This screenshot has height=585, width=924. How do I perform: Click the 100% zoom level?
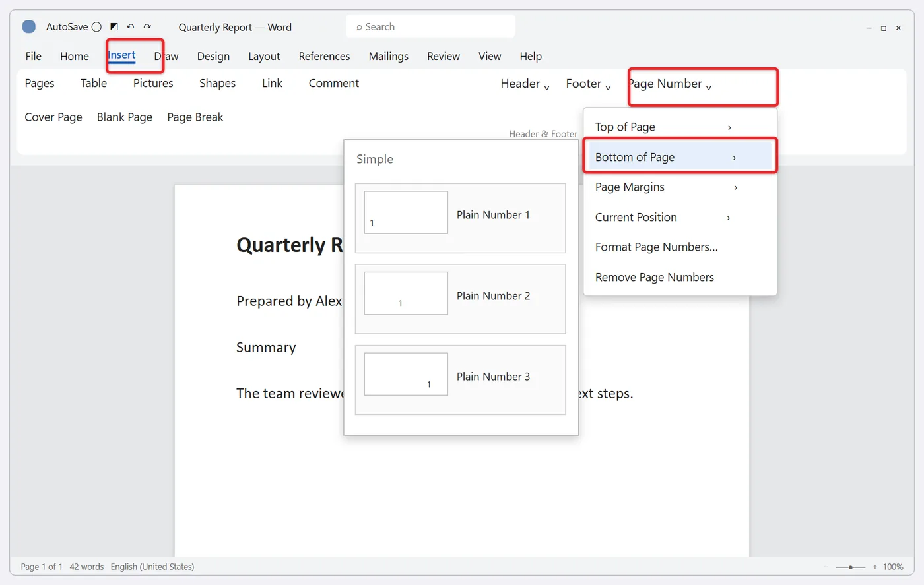[x=893, y=567]
